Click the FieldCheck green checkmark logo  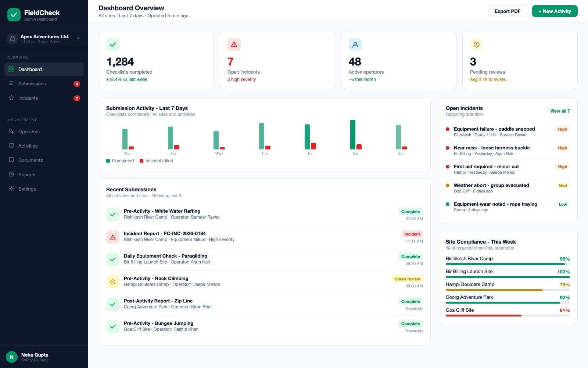click(14, 15)
